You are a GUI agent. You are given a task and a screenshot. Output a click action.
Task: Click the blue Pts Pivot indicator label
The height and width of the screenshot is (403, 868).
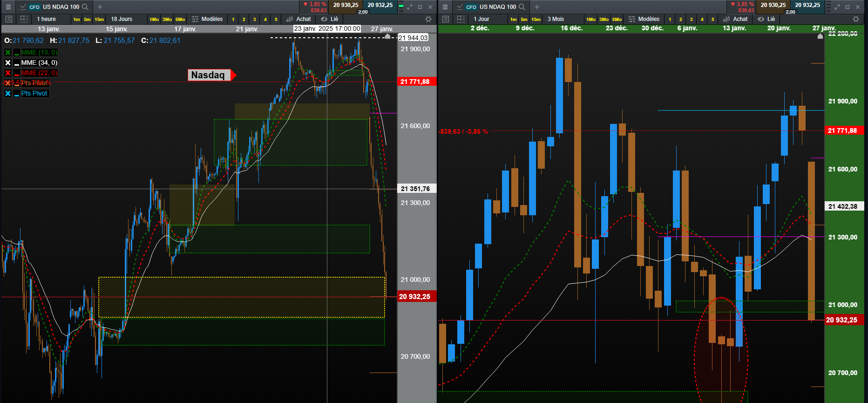coord(34,94)
